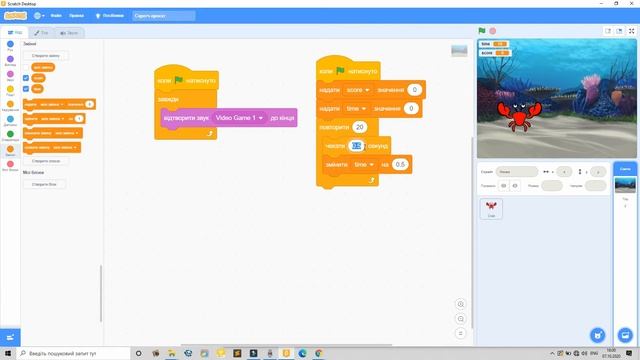The height and width of the screenshot is (360, 640).
Task: Select the Stage backdrop thumbnail
Action: click(x=625, y=185)
